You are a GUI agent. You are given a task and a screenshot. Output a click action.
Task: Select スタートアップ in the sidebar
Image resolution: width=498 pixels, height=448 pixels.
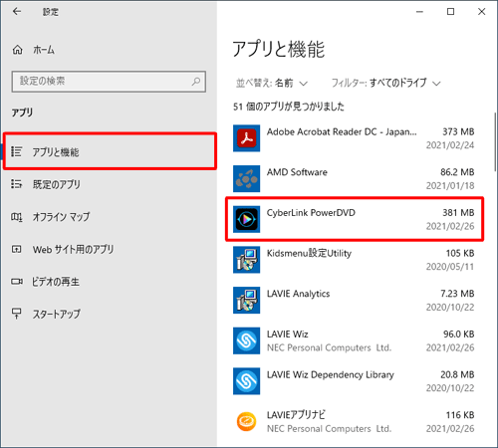point(110,314)
